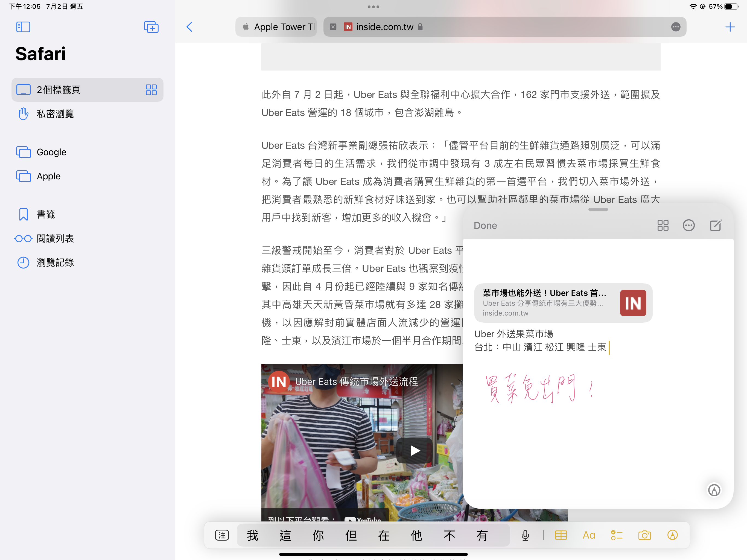The image size is (747, 560).
Task: Start dictation with microphone icon
Action: [x=525, y=535]
